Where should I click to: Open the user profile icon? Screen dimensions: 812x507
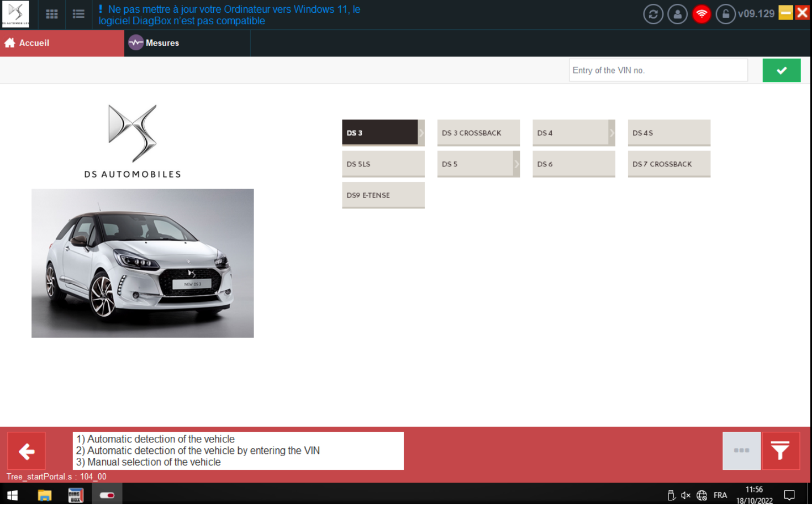(677, 14)
